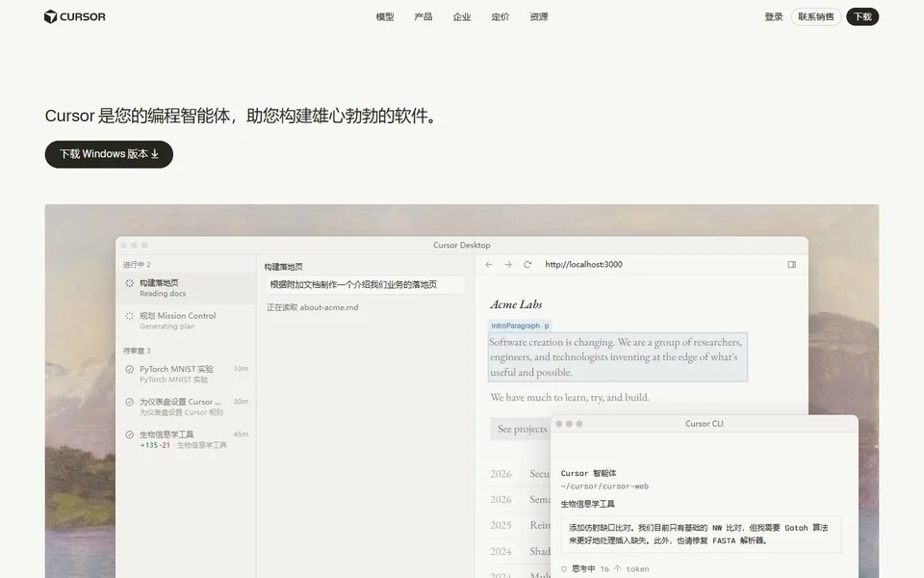Click the 下载 Windows 版本 button
924x578 pixels.
point(109,154)
